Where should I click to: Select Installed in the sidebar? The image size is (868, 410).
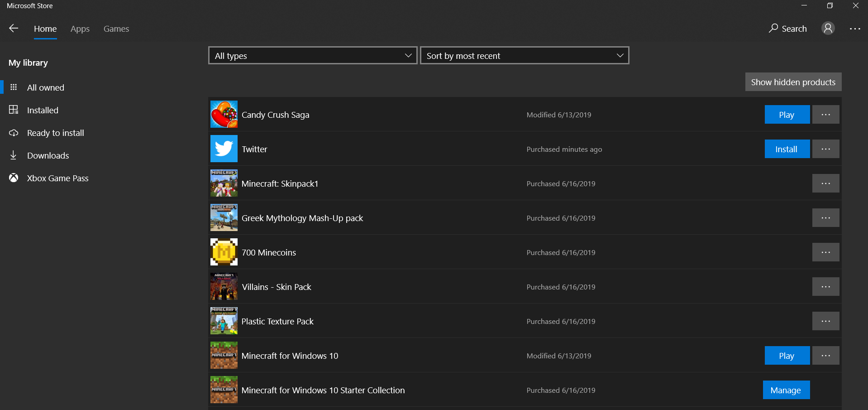pyautogui.click(x=43, y=110)
